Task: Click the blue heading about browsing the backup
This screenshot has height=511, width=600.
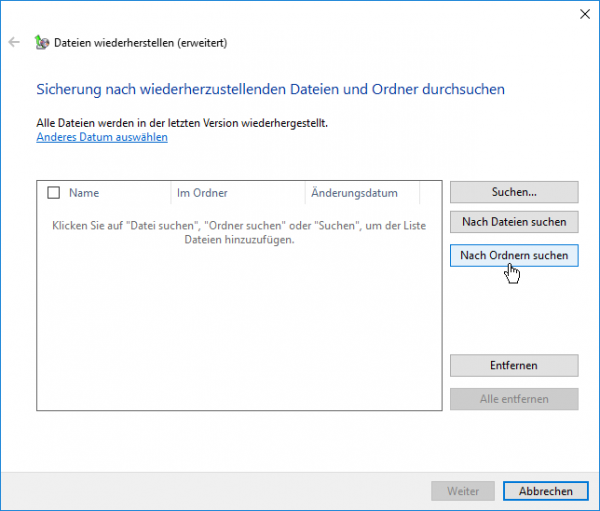Action: coord(270,90)
